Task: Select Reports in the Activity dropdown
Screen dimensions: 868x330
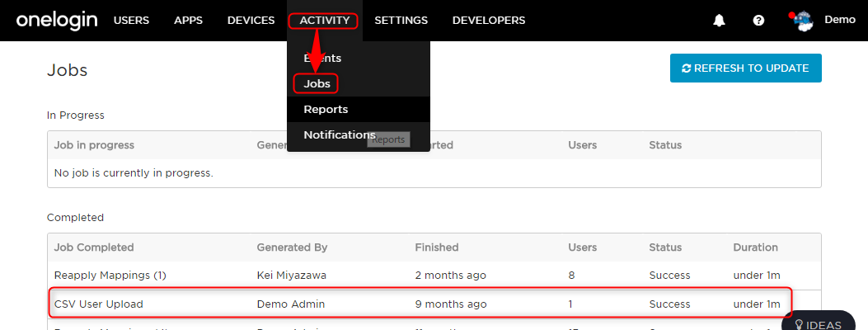Action: [x=326, y=109]
